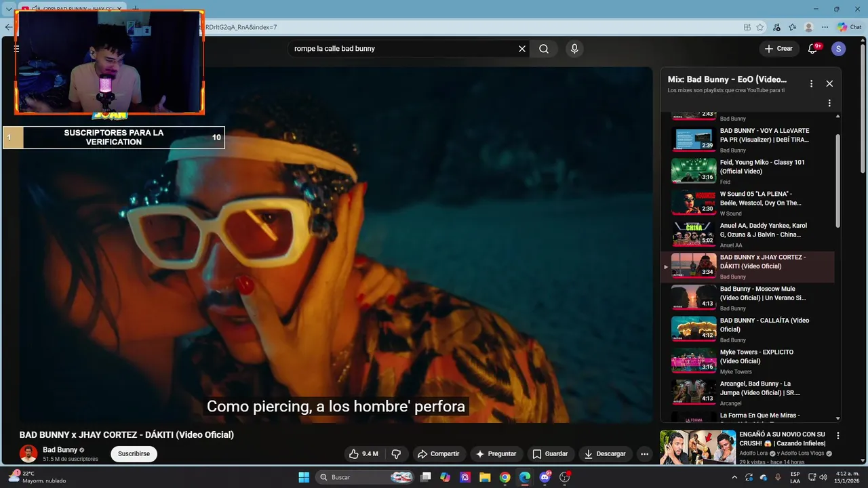Close the Bad Bunny mix playlist panel
Image resolution: width=868 pixels, height=488 pixels.
coord(829,83)
